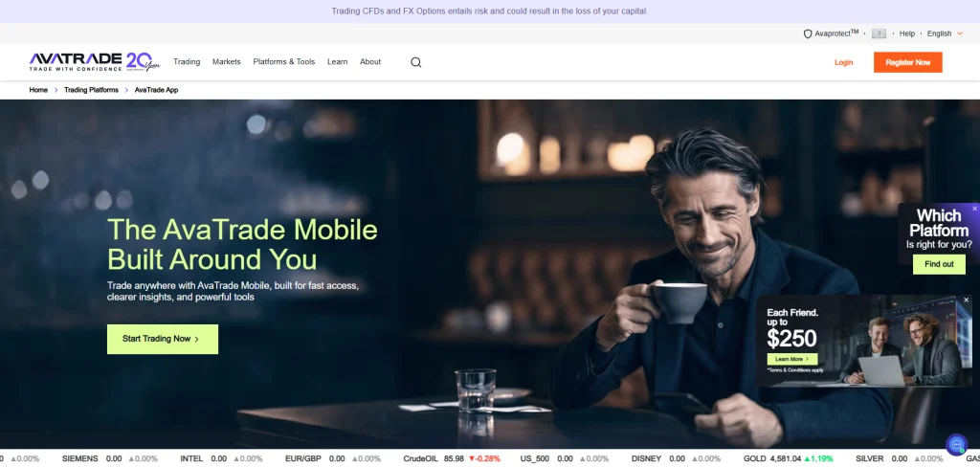The image size is (980, 467).
Task: Open the Learn menu
Action: click(338, 62)
